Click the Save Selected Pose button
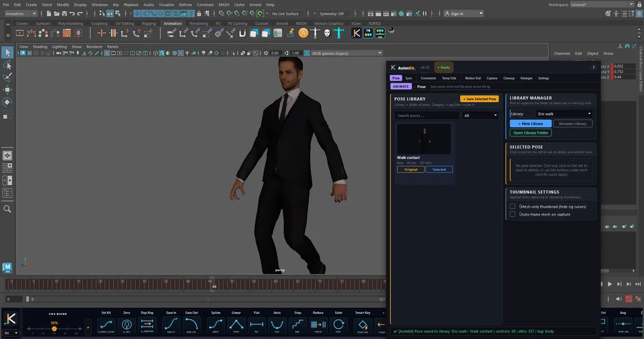This screenshot has width=644, height=339. [479, 99]
